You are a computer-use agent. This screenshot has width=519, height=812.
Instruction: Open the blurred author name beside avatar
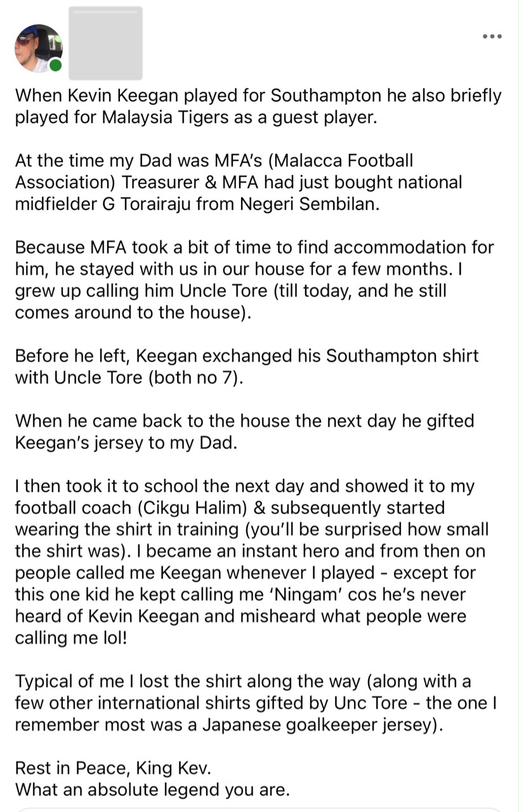pyautogui.click(x=105, y=43)
